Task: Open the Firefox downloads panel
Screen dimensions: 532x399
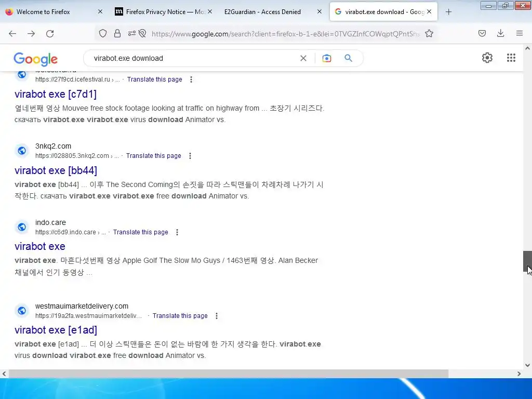Action: tap(500, 33)
